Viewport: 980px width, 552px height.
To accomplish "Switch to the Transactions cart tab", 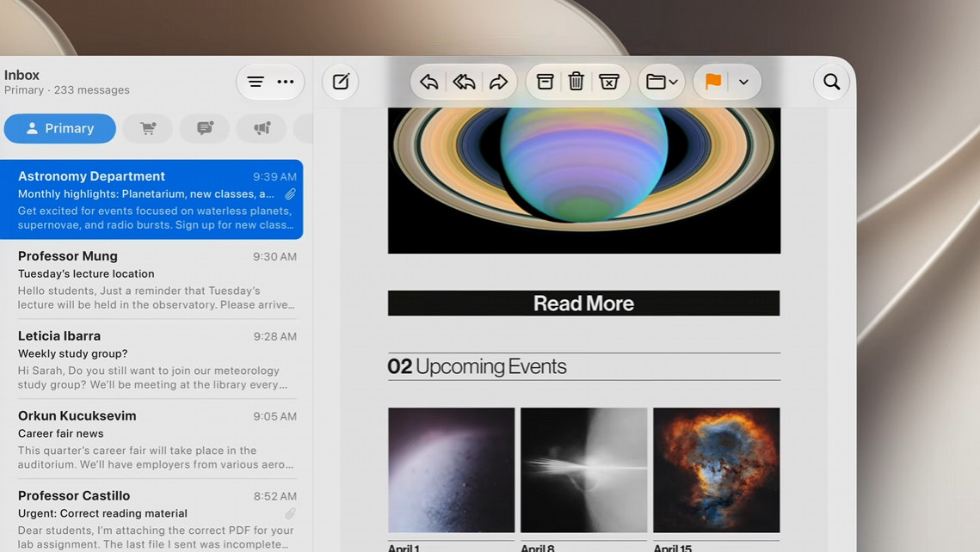I will [x=148, y=128].
